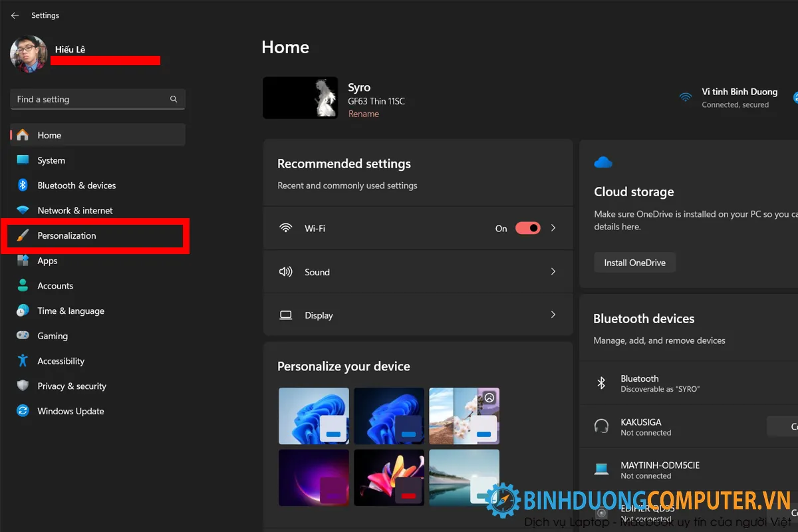798x532 pixels.
Task: Open Accounts settings
Action: (56, 285)
